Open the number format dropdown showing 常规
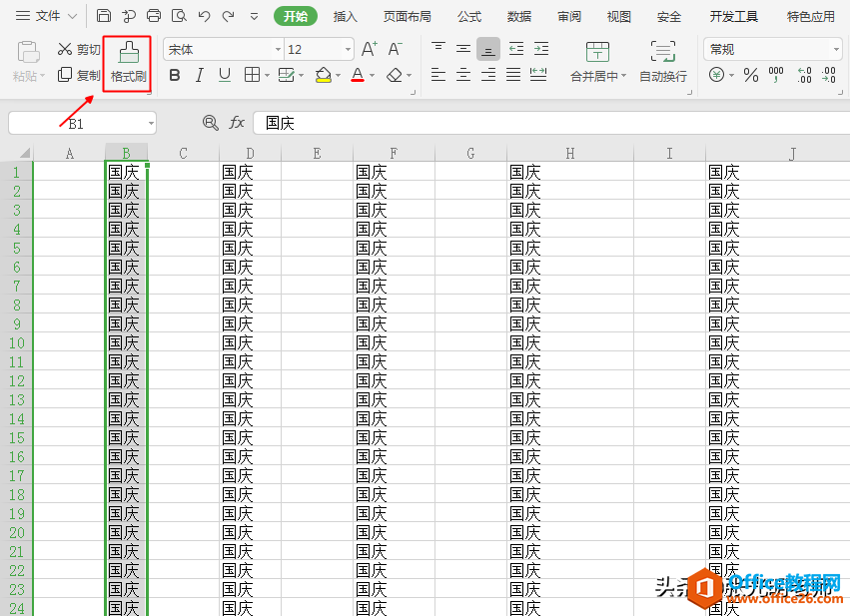The height and width of the screenshot is (616, 850). [773, 49]
